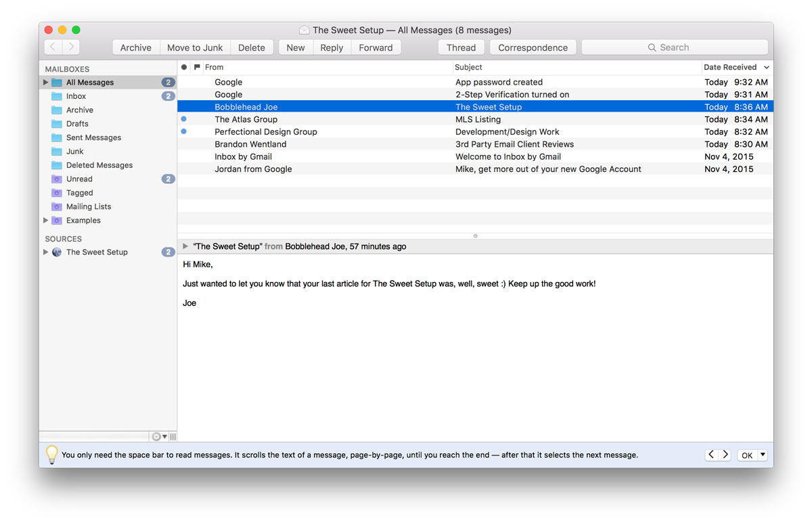
Task: Expand The Sweet Setup source
Action: 46,252
